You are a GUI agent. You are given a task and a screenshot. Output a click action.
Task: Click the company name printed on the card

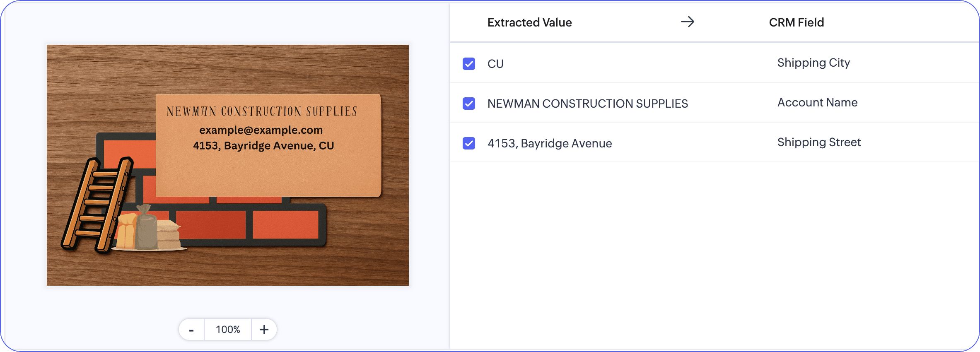click(x=262, y=111)
